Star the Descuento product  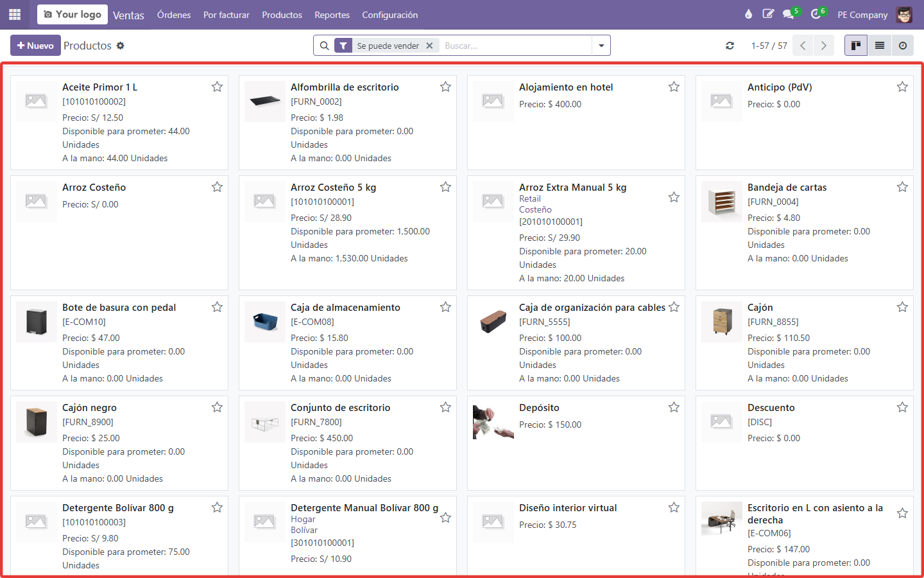902,407
